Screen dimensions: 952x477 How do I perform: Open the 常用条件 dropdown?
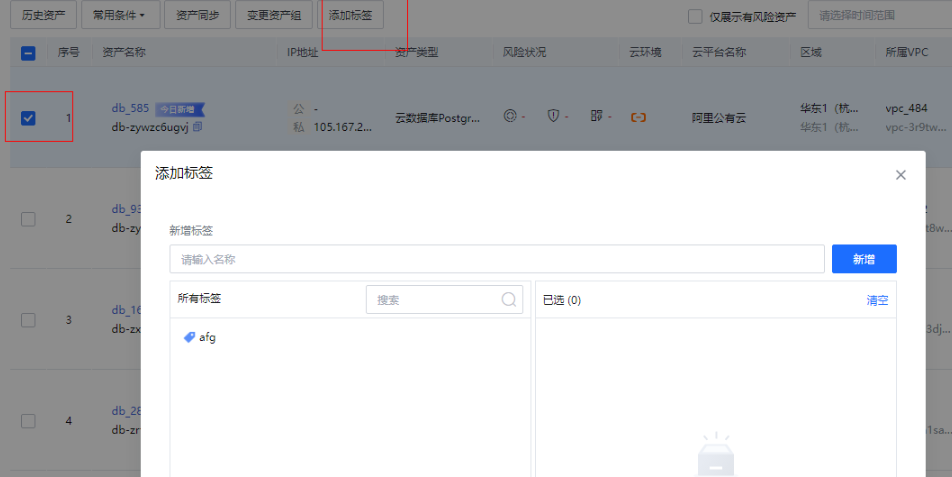tap(119, 15)
